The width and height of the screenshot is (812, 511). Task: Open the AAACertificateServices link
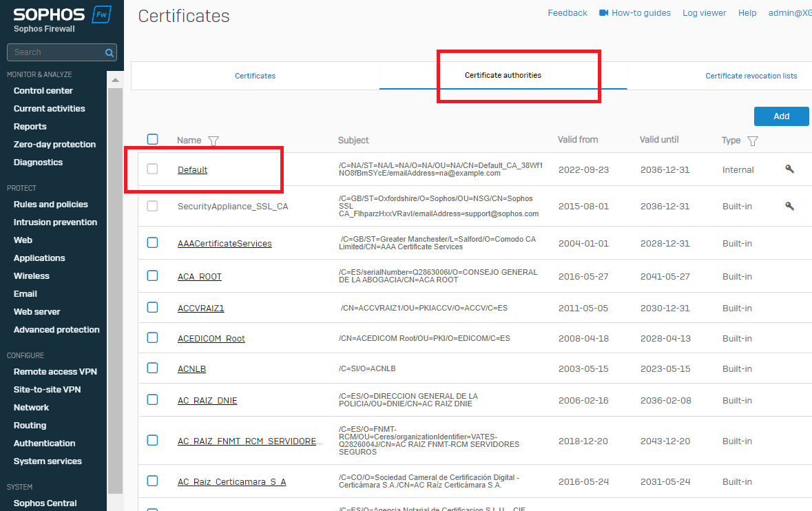[225, 243]
